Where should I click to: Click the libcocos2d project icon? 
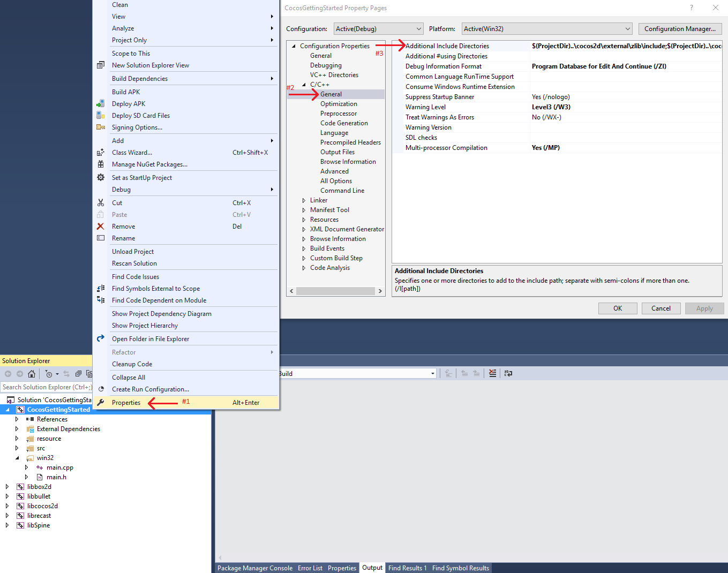pyautogui.click(x=20, y=506)
